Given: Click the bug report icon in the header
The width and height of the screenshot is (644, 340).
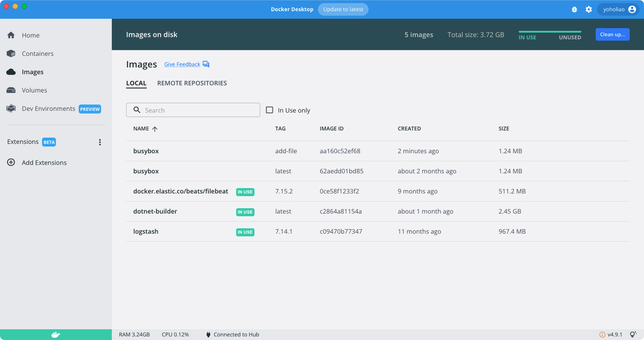Looking at the screenshot, I should coord(574,9).
